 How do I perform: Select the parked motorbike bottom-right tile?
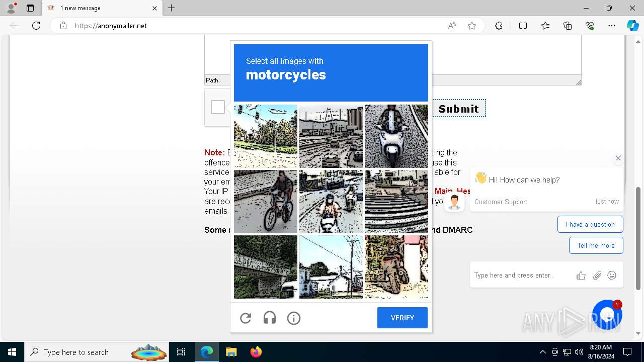(396, 267)
